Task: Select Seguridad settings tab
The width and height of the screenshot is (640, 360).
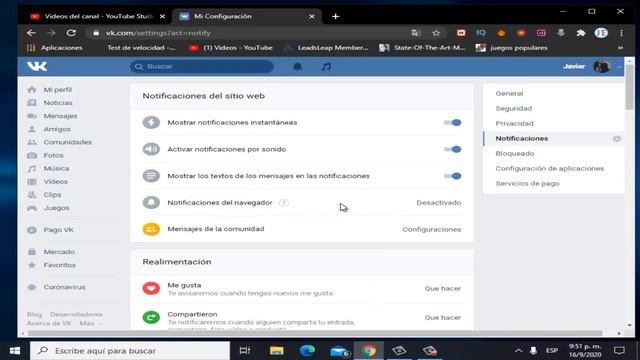Action: tap(513, 109)
